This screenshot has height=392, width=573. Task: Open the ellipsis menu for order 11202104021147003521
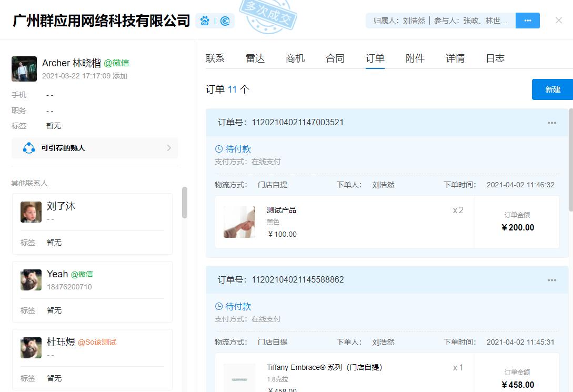(x=551, y=123)
